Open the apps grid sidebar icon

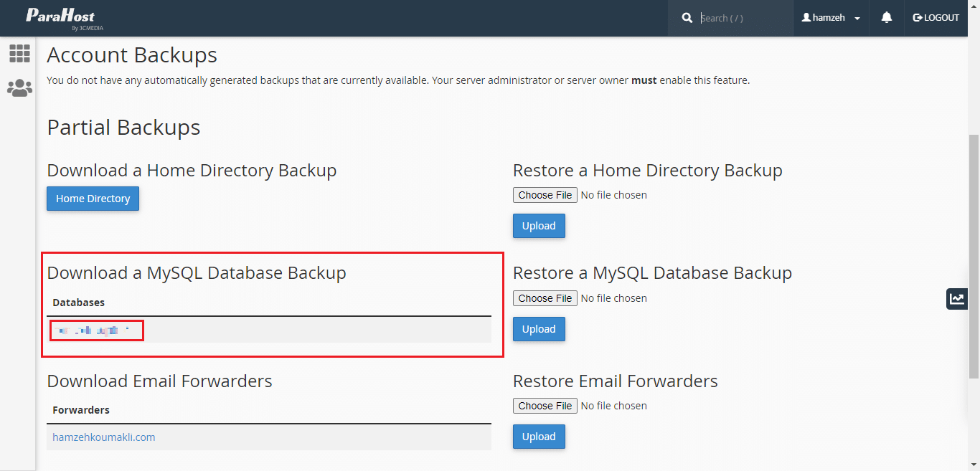(x=19, y=53)
